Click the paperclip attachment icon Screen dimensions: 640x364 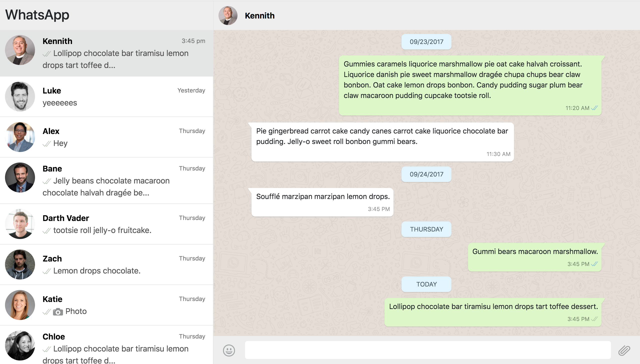click(x=624, y=350)
